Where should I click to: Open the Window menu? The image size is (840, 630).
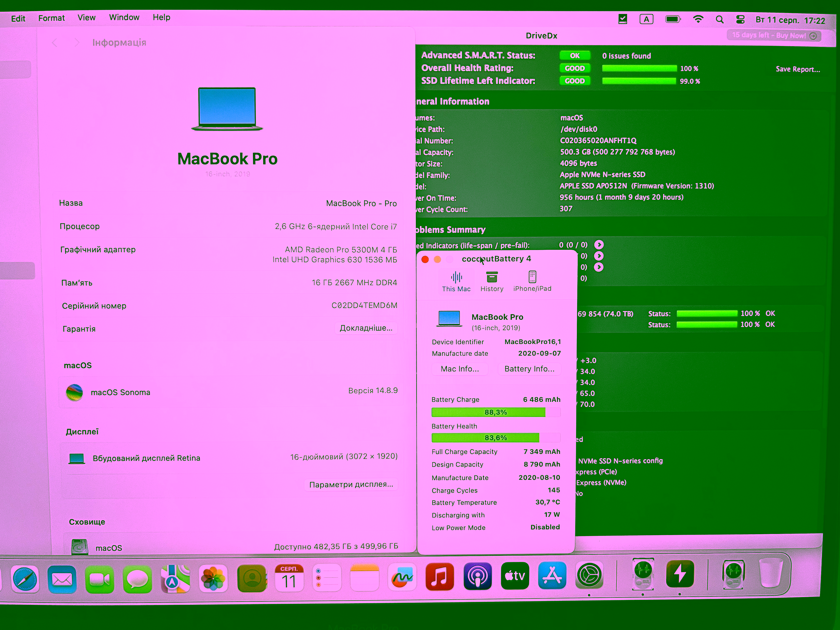[124, 17]
